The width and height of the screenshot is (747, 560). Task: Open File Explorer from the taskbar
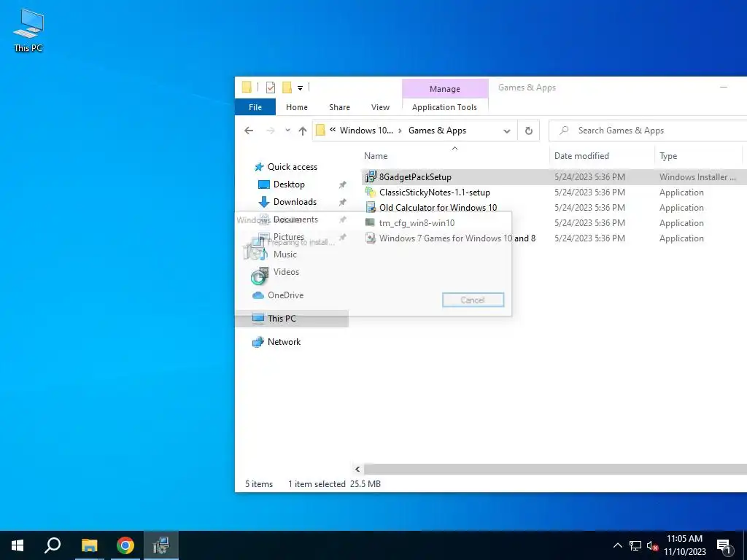[89, 545]
